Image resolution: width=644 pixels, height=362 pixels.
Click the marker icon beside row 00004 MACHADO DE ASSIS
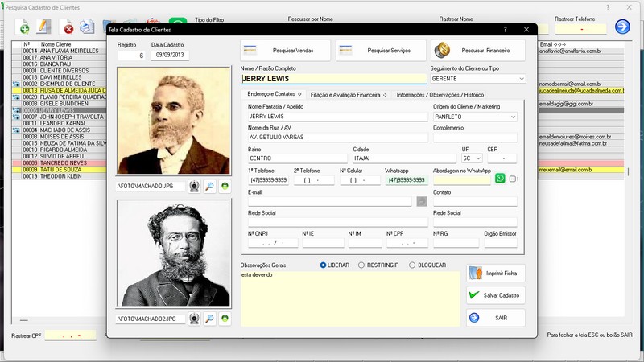point(16,130)
